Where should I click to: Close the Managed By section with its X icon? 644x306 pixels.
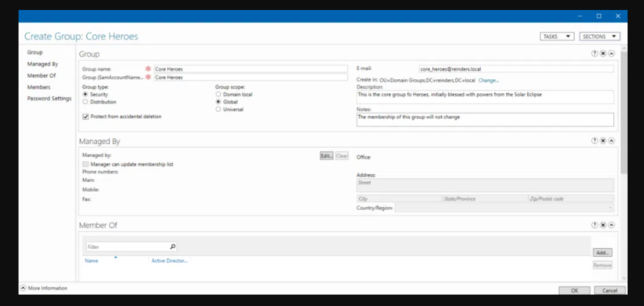(603, 141)
